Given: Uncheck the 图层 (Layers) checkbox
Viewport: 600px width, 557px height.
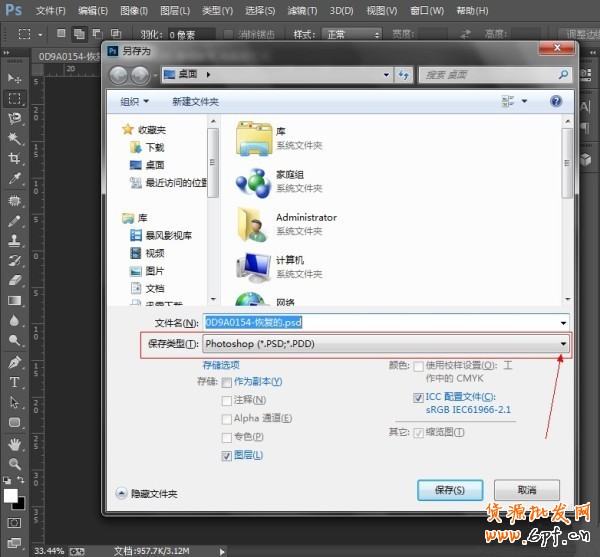Looking at the screenshot, I should point(227,455).
